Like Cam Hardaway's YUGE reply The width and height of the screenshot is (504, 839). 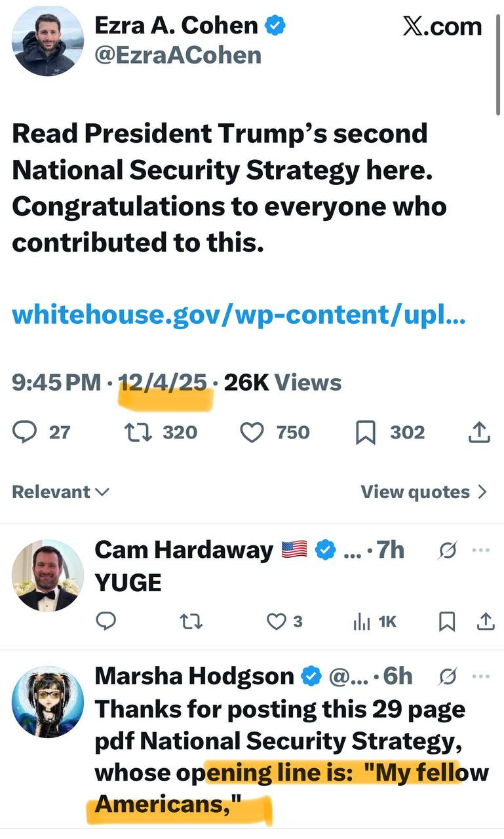(x=277, y=621)
